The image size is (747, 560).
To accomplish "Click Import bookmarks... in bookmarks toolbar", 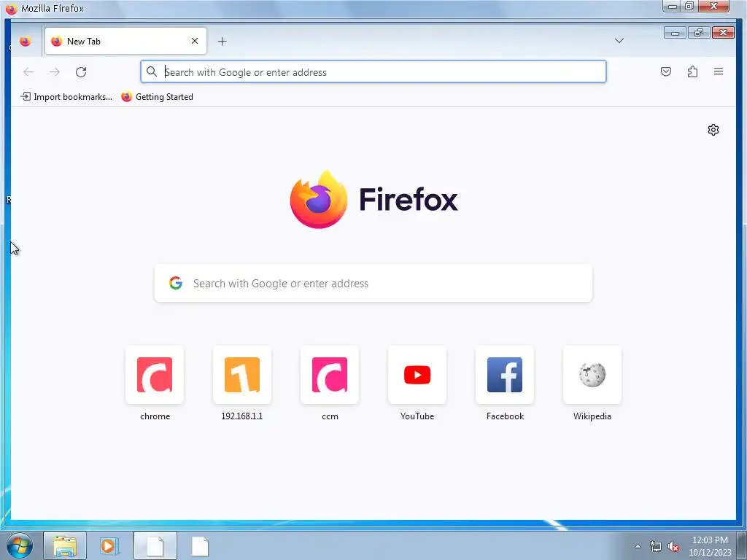I will pos(66,97).
